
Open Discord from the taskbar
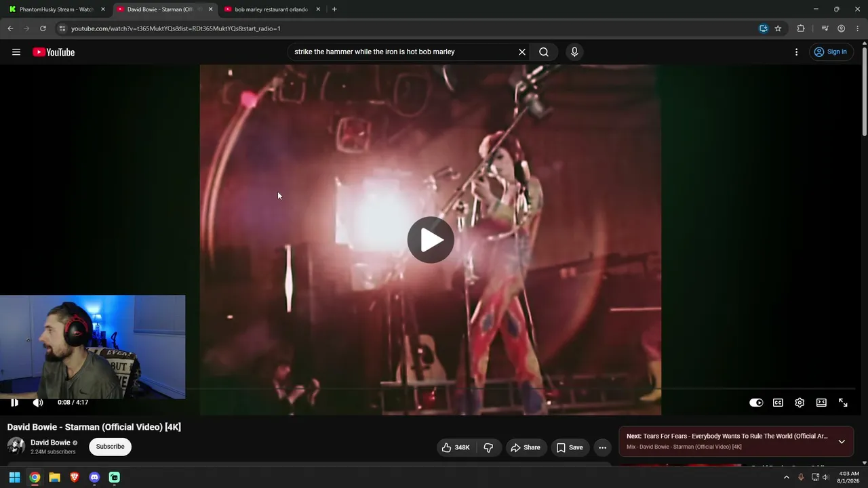[94, 477]
